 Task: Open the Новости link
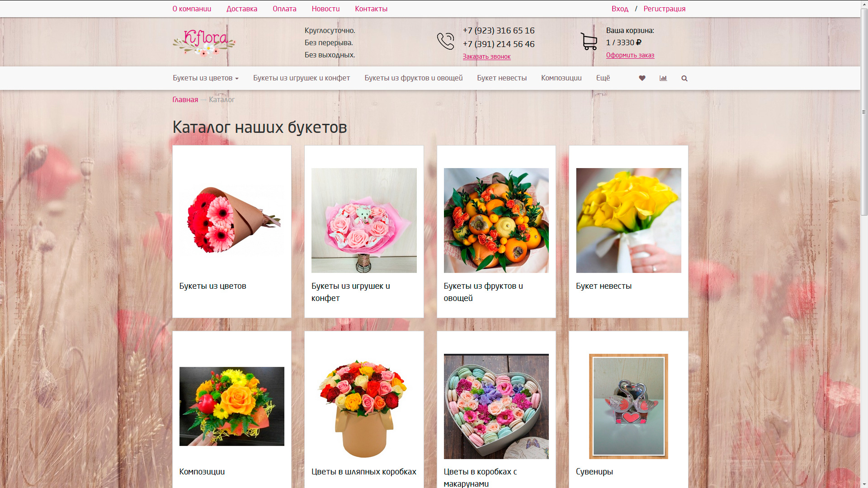point(325,9)
